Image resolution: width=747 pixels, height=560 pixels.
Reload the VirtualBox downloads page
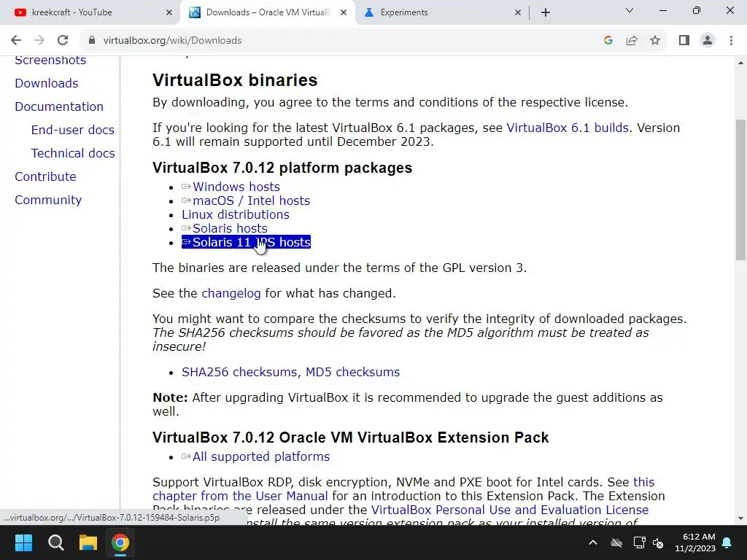point(63,41)
